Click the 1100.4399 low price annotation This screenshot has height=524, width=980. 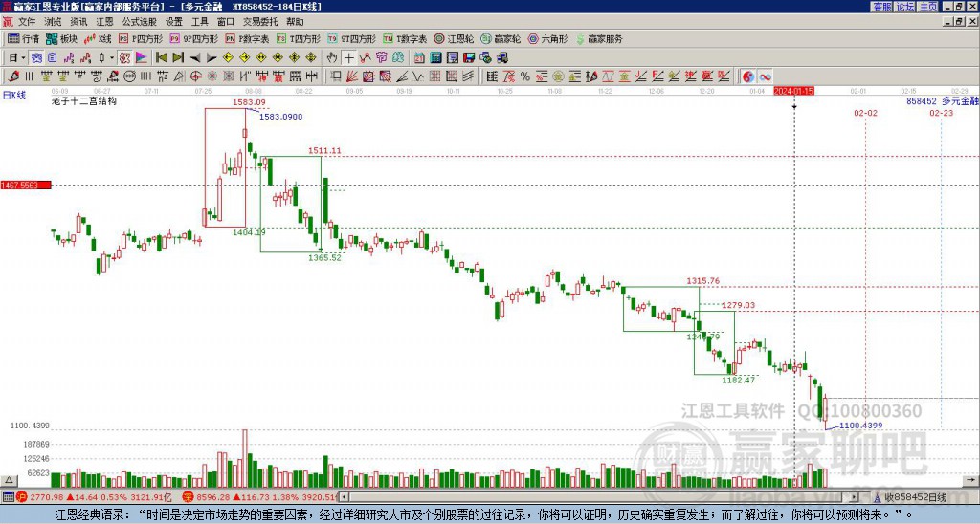tap(860, 426)
